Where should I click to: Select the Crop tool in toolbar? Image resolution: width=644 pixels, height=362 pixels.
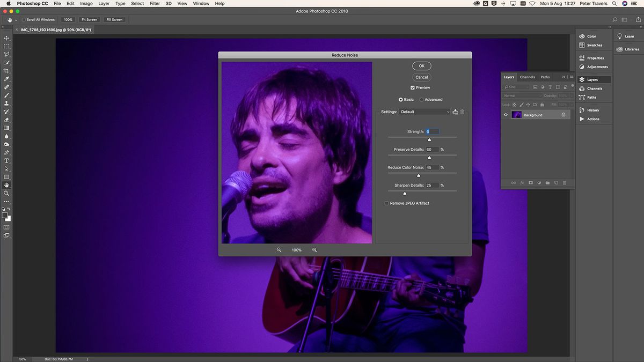(6, 71)
